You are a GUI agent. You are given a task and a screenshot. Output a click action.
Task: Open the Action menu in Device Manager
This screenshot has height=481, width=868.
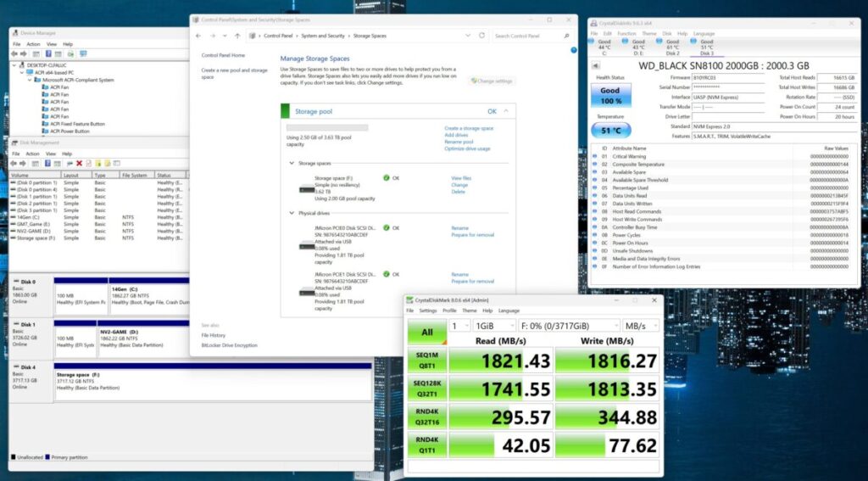(33, 44)
